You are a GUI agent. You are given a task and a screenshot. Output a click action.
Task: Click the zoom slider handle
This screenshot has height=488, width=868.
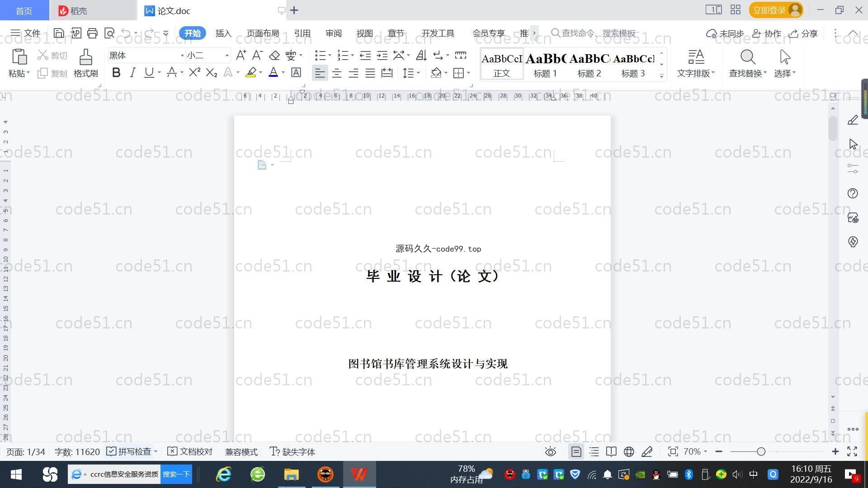(761, 451)
